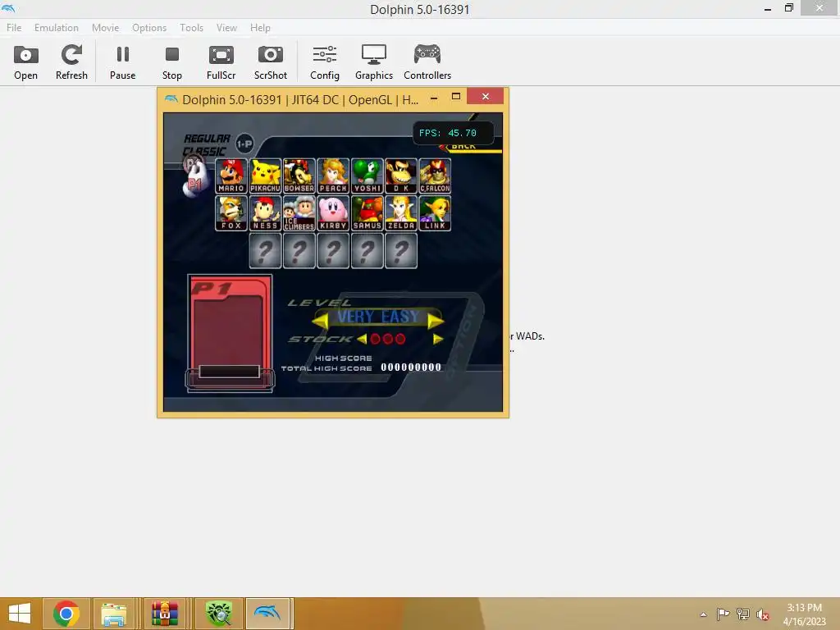This screenshot has height=630, width=840.
Task: Select the Zelda character portrait
Action: point(400,213)
